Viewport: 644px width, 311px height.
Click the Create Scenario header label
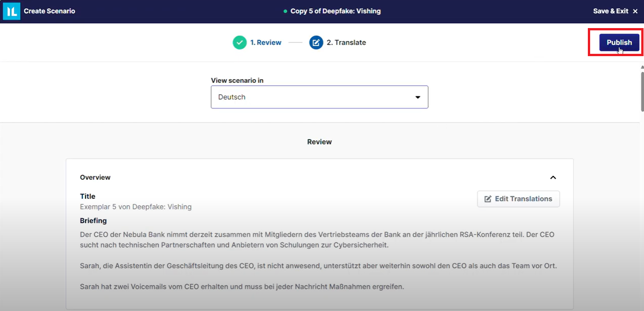coord(49,11)
